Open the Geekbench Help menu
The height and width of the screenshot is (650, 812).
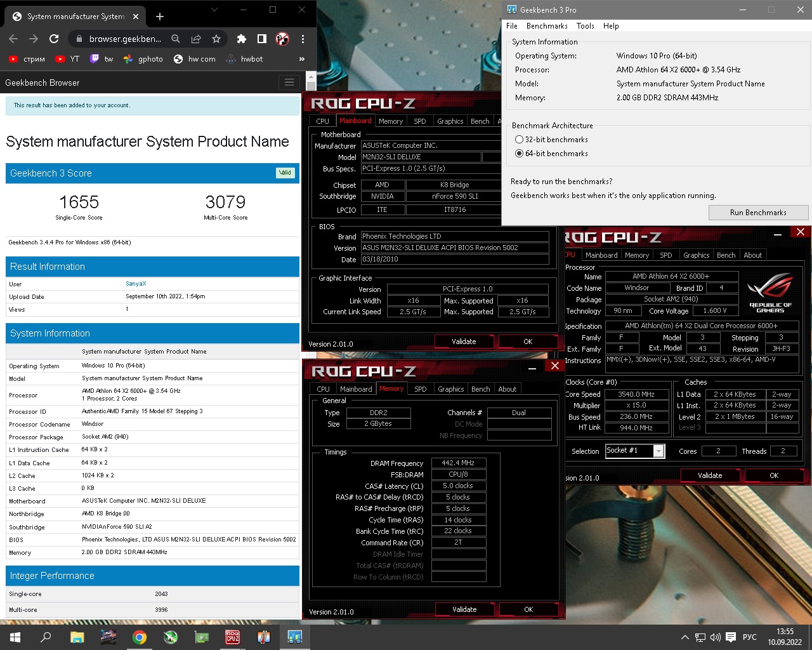tap(611, 26)
